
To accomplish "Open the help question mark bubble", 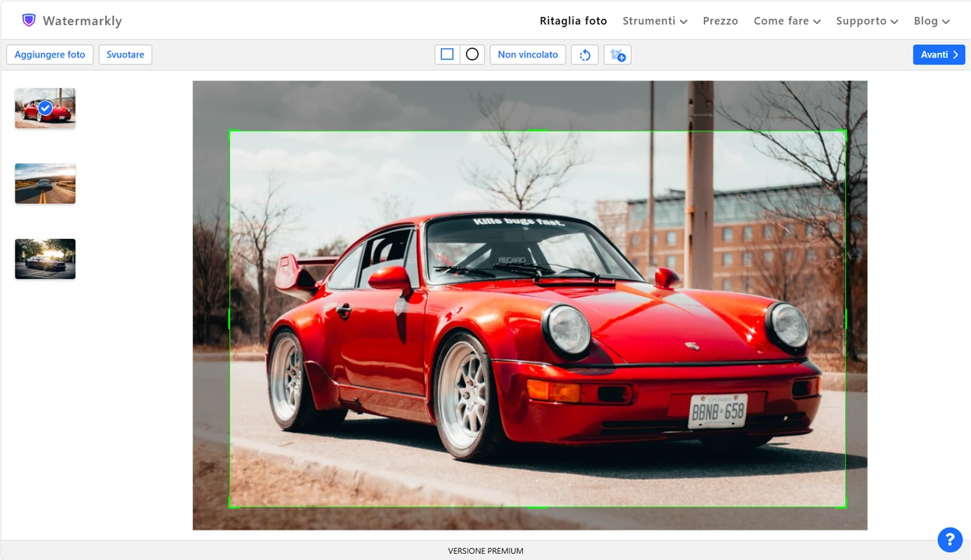I will pos(950,539).
